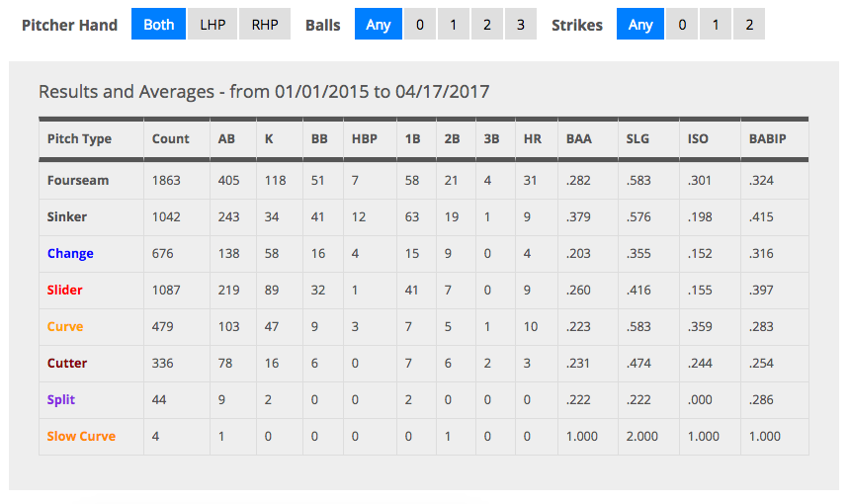850x504 pixels.
Task: Select Any under Strikes filter
Action: [640, 24]
